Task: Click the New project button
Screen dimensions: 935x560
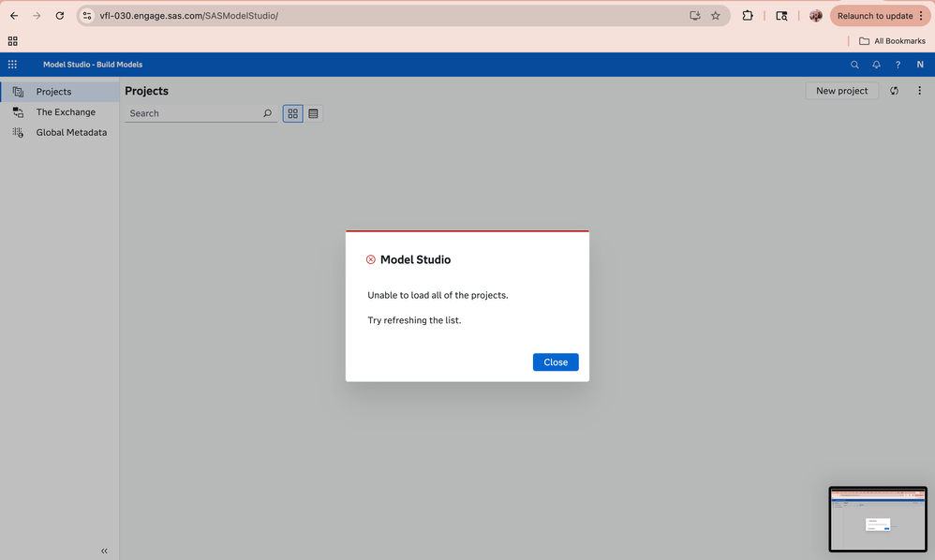Action: coord(841,91)
